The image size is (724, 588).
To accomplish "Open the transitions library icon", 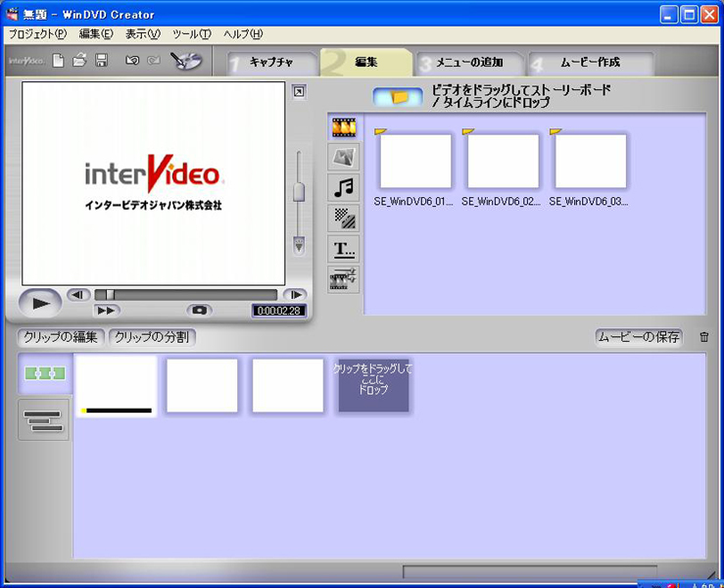I will (x=344, y=218).
